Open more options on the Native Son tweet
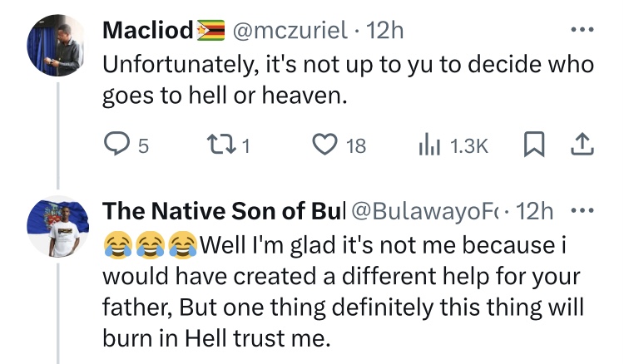Viewport: 624px width, 364px height. point(584,212)
